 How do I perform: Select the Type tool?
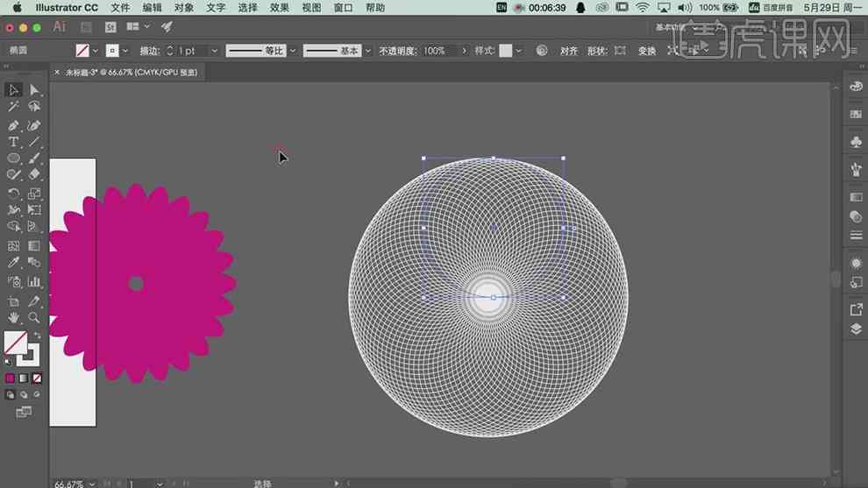click(13, 142)
